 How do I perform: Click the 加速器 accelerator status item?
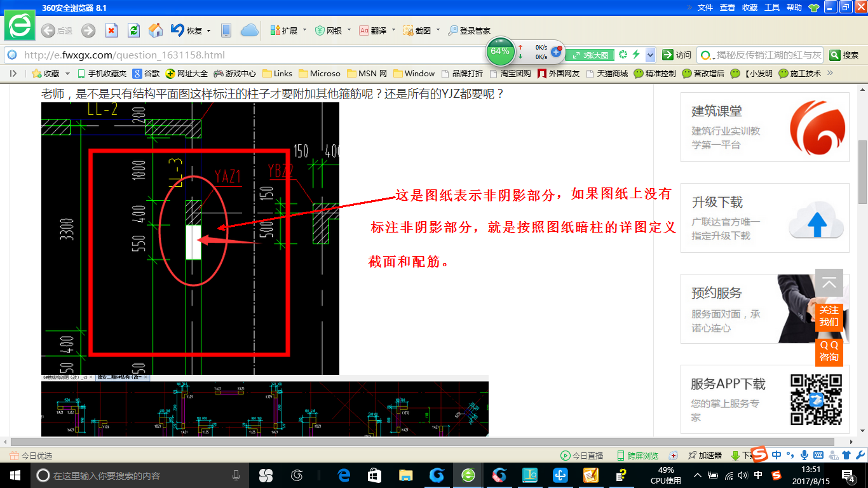pyautogui.click(x=705, y=456)
